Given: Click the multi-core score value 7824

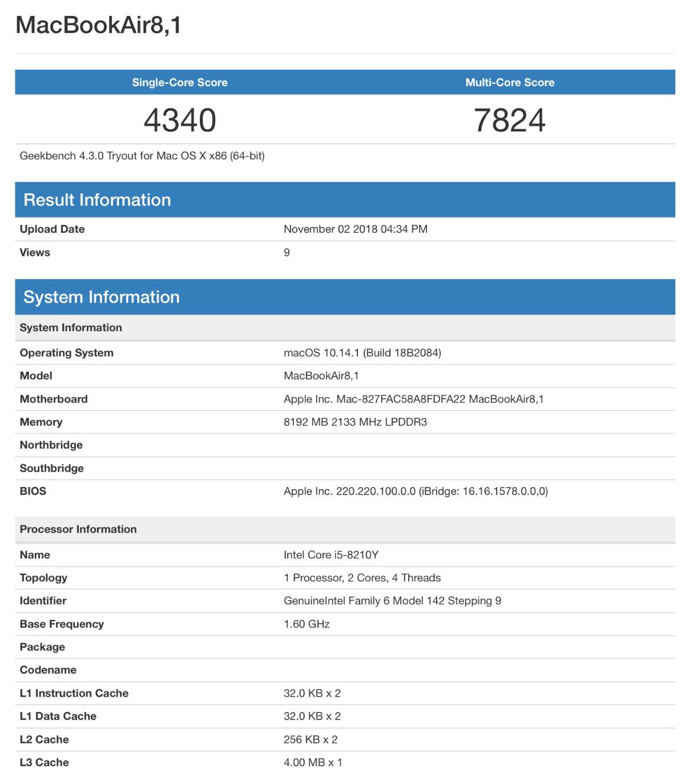Looking at the screenshot, I should point(510,120).
